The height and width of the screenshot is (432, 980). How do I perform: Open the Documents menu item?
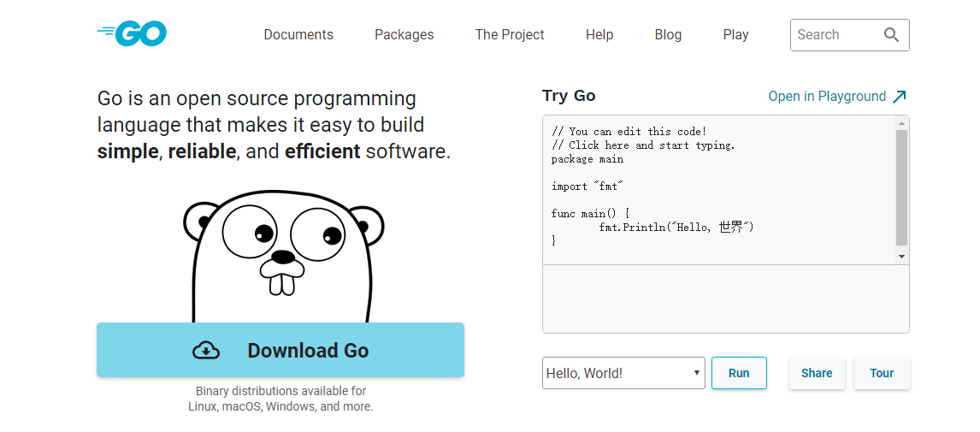298,35
